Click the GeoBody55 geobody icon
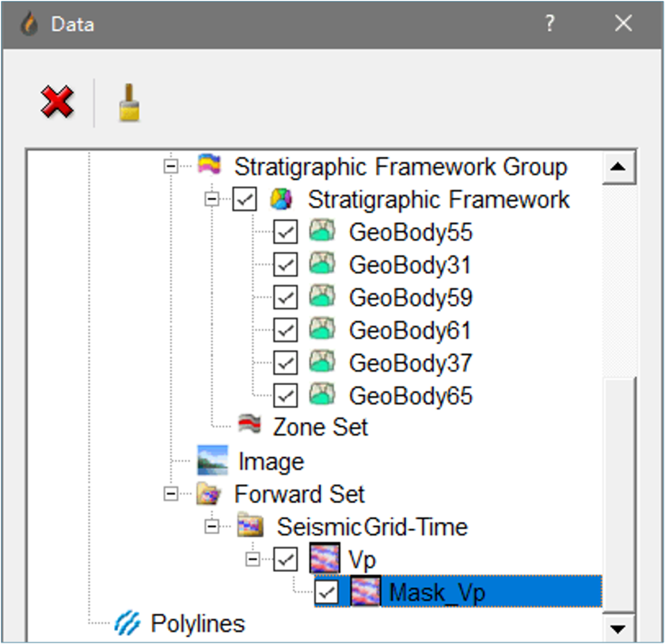665x644 pixels. (x=322, y=231)
